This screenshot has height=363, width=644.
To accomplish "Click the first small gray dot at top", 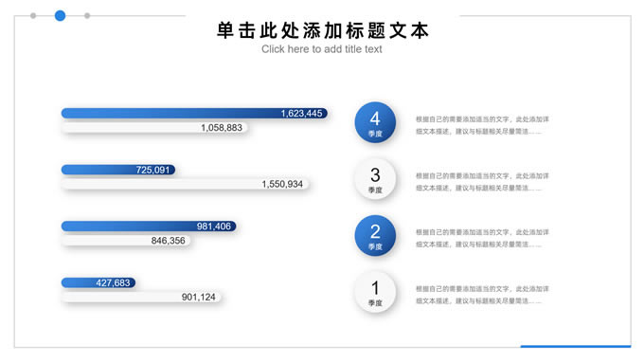I will click(33, 15).
